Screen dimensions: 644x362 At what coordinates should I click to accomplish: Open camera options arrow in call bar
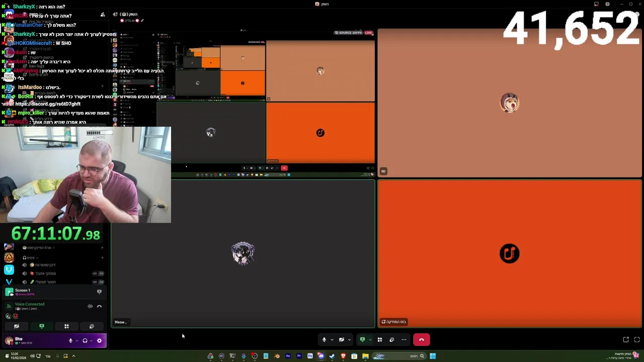pyautogui.click(x=349, y=340)
